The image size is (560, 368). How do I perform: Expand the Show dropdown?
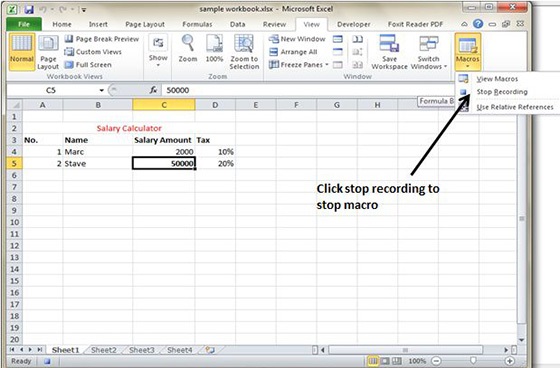[x=158, y=52]
